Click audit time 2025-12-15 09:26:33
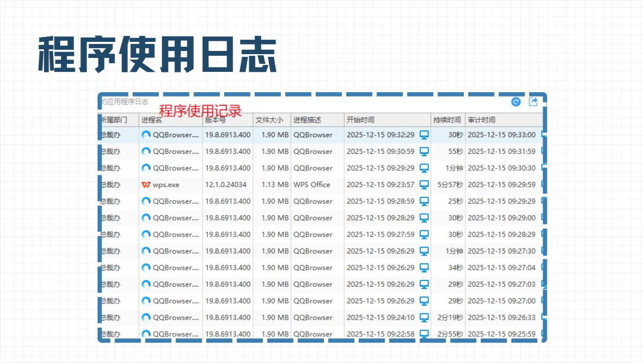Image resolution: width=644 pixels, height=363 pixels. pos(501,317)
